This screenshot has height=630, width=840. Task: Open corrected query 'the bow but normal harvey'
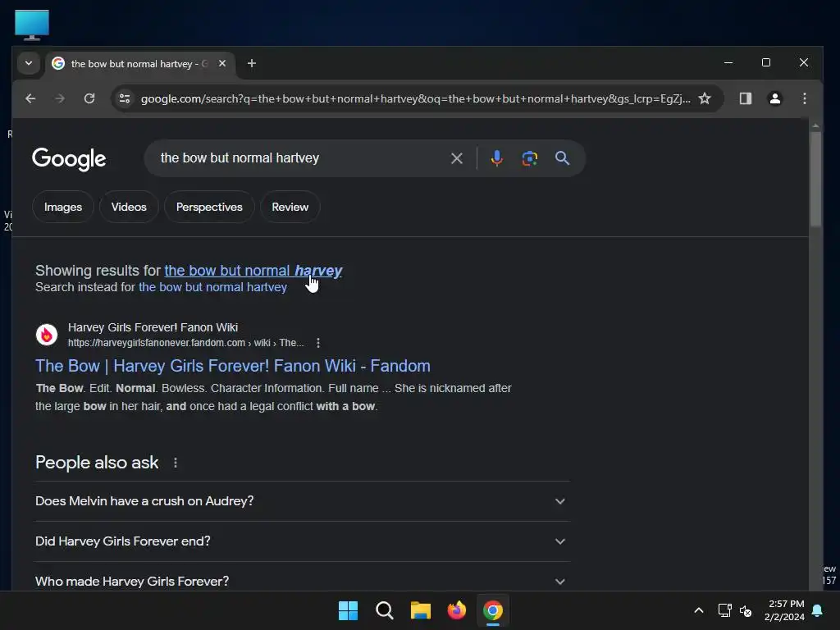click(x=253, y=271)
